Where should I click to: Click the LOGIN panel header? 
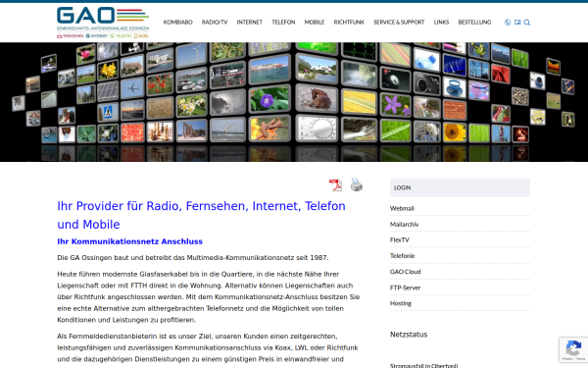coord(460,187)
